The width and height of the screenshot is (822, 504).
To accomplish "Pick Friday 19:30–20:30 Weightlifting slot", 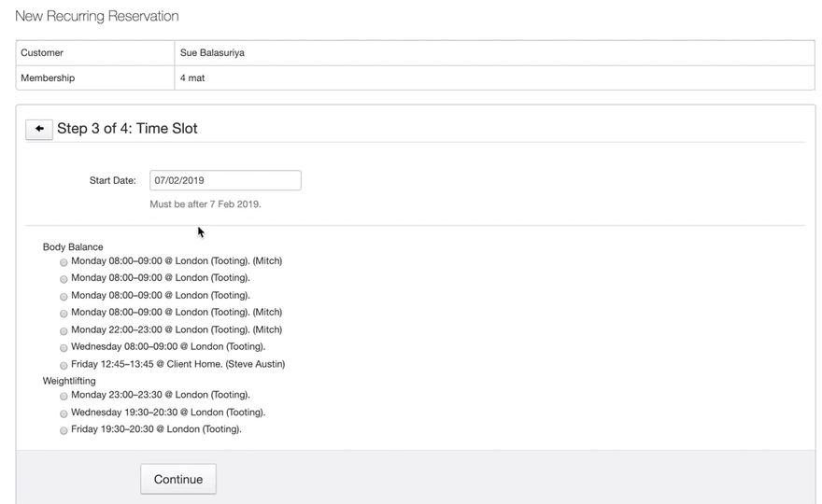I will click(x=64, y=430).
